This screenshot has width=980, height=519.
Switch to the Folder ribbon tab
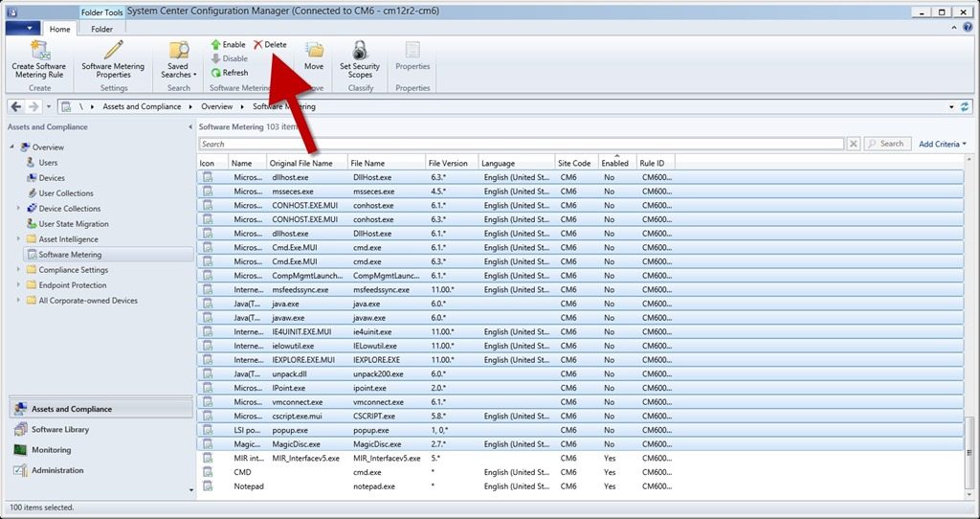(x=101, y=29)
